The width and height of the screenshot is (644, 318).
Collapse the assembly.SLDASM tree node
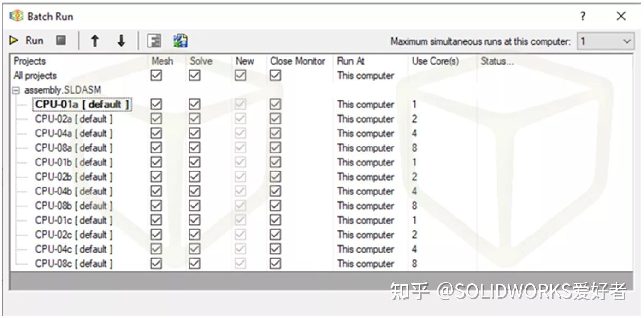(x=16, y=89)
